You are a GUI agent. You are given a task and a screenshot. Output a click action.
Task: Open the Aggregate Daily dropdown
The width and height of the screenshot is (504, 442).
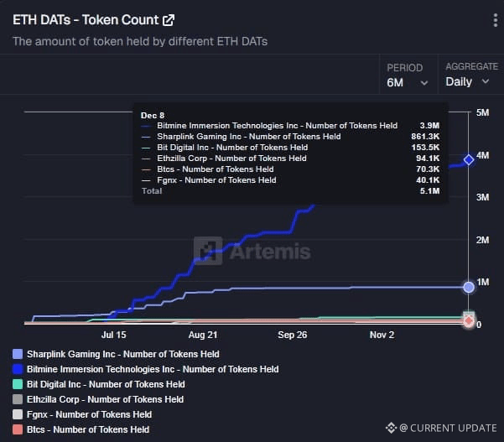pos(470,82)
